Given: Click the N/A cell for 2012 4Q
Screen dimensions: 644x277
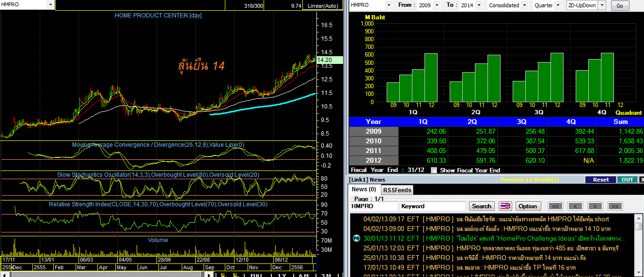Looking at the screenshot, I should tap(589, 160).
